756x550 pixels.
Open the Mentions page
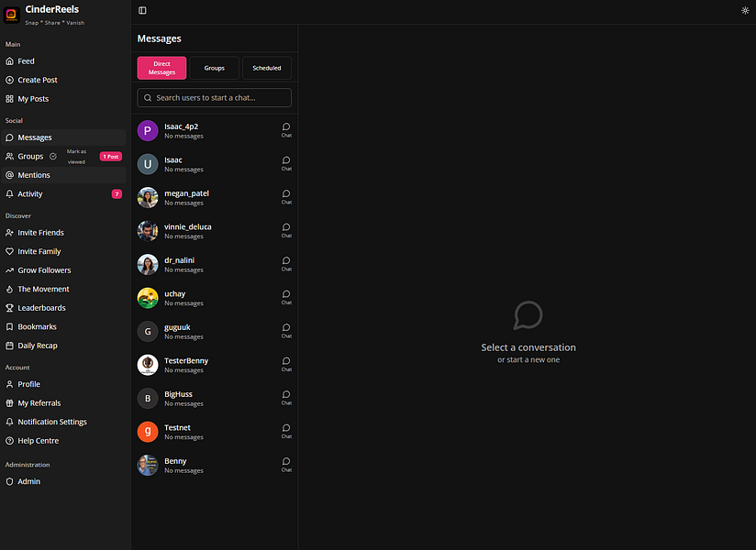63,175
